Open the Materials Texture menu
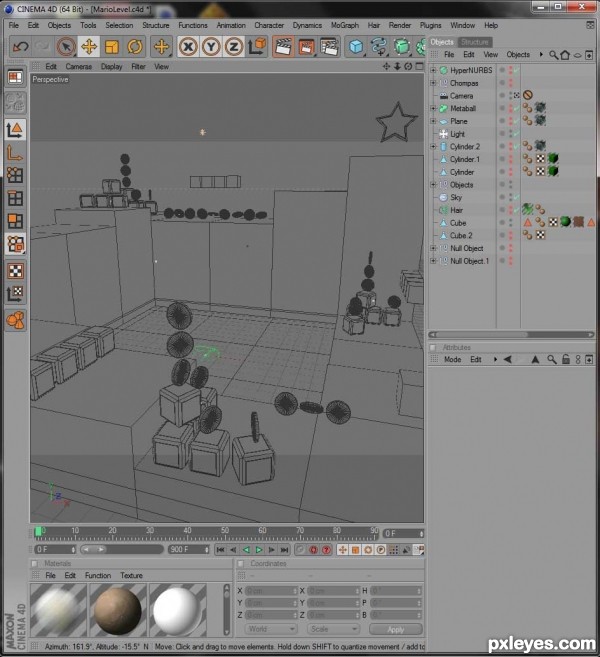The height and width of the screenshot is (657, 600). pyautogui.click(x=131, y=576)
